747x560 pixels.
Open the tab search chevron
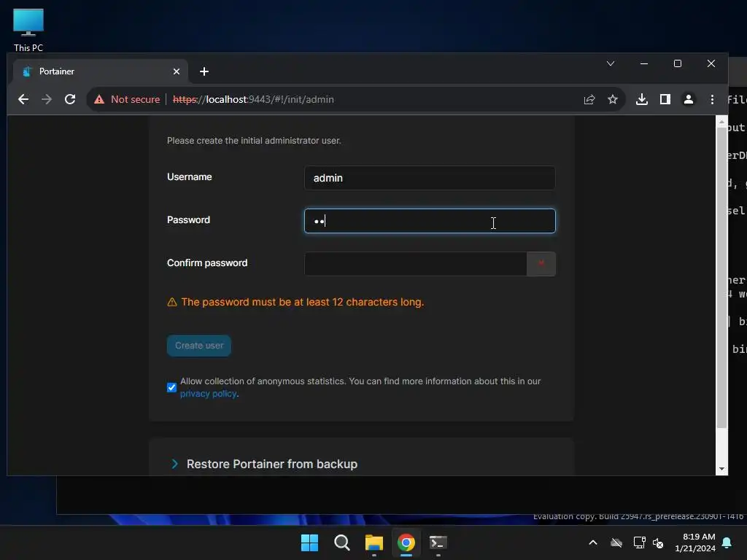tap(611, 63)
